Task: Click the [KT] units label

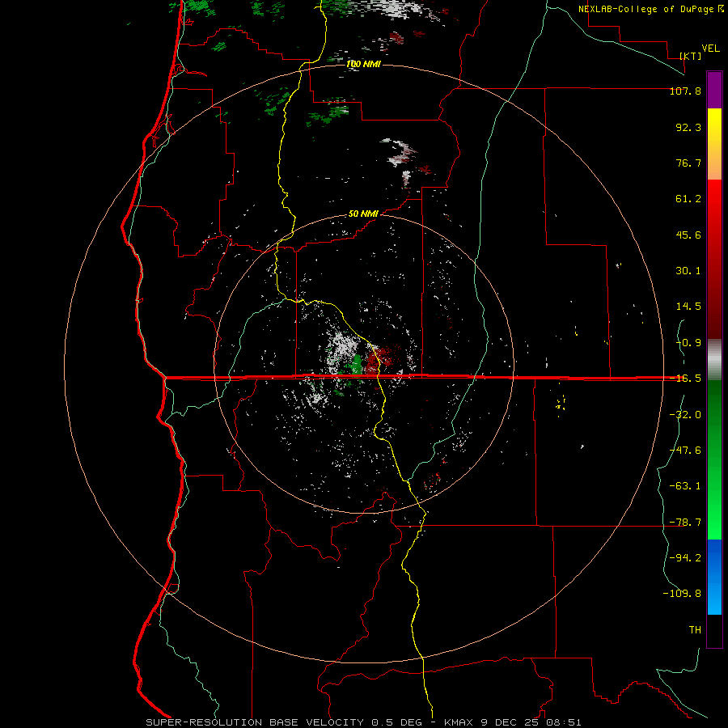Action: [x=690, y=56]
